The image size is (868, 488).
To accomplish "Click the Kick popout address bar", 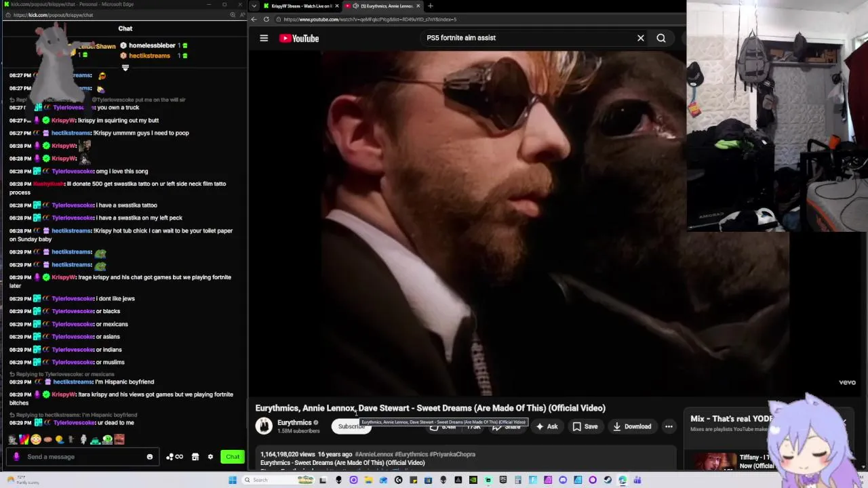I will (x=53, y=15).
